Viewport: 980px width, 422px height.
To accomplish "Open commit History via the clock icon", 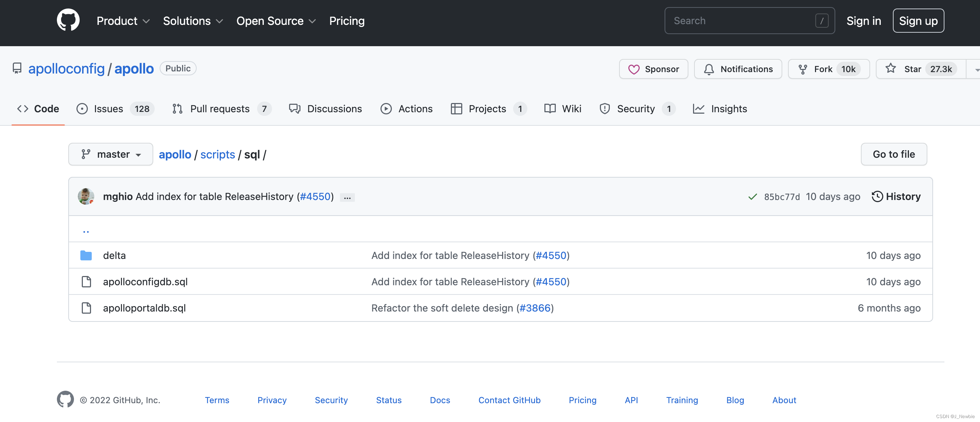I will pos(877,196).
